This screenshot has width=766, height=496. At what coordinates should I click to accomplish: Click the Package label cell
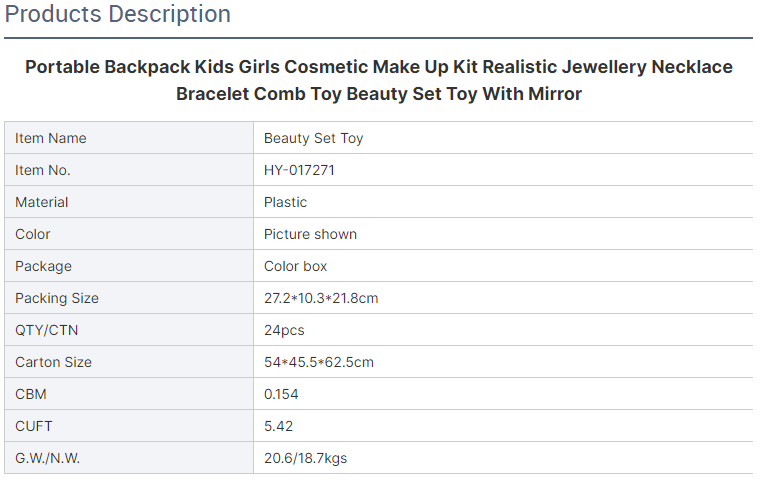point(129,266)
